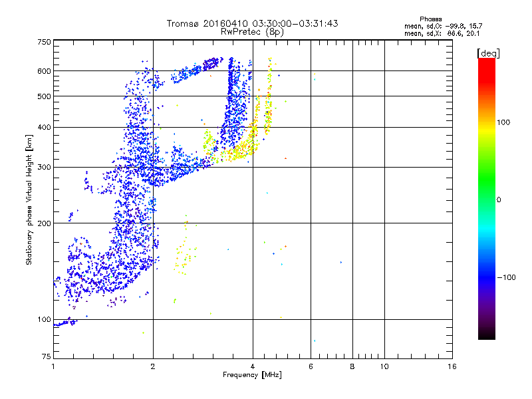Click the 'RwPretec (8p)' subtitle

[252, 32]
